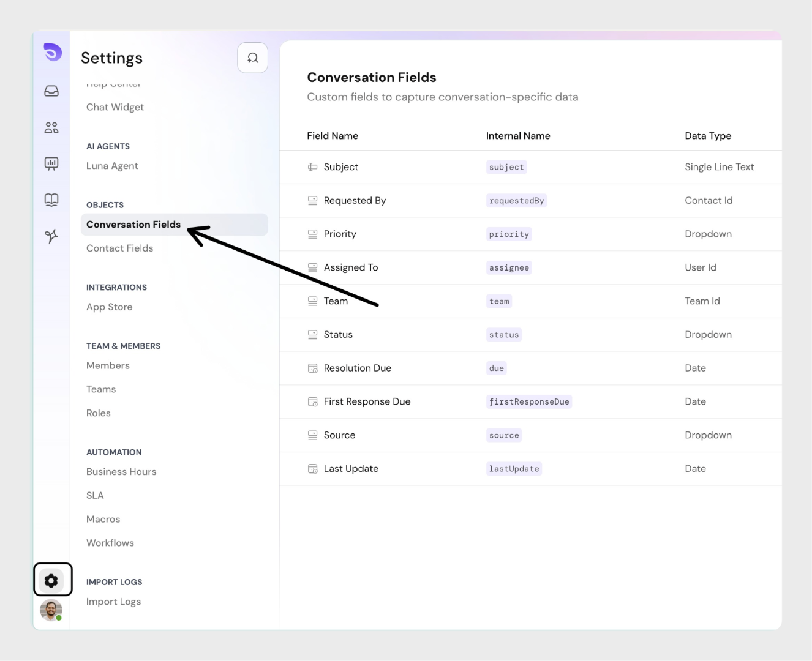Click the app logo at top left

[x=53, y=52]
